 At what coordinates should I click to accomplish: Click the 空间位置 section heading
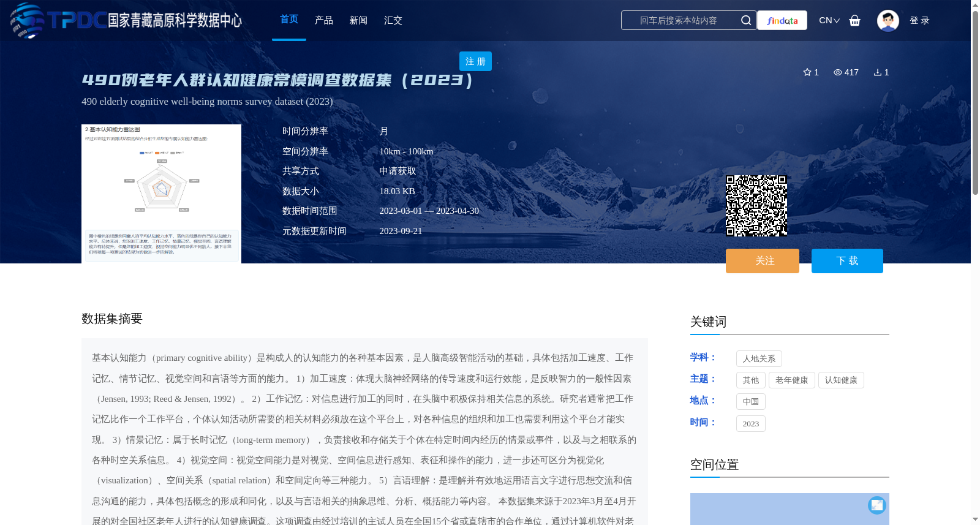click(714, 465)
